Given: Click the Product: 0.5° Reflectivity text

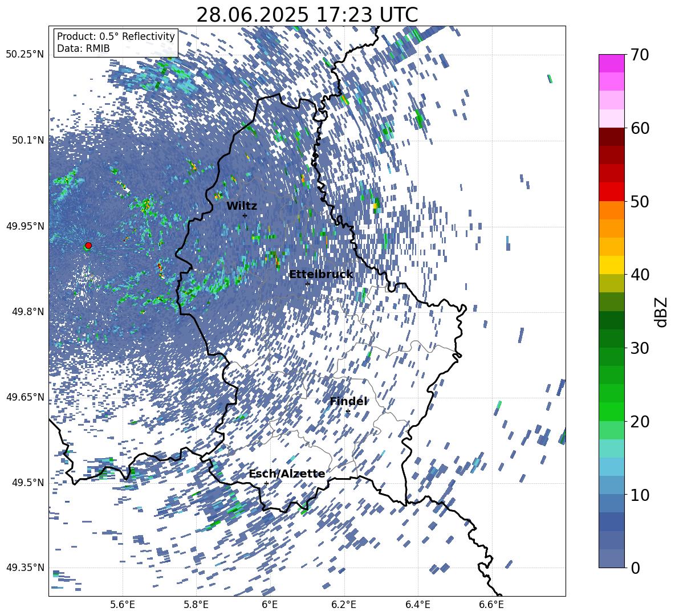Looking at the screenshot, I should coord(116,36).
